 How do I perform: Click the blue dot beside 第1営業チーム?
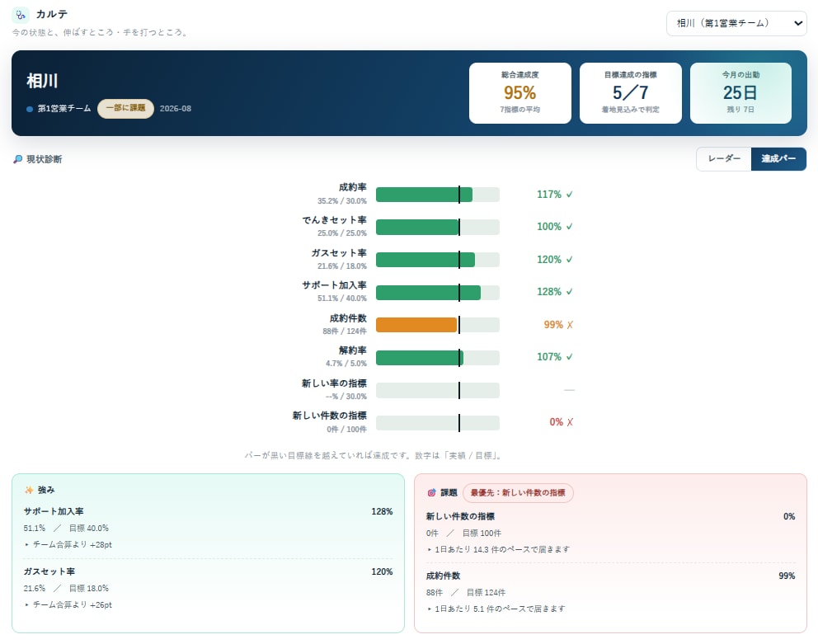click(30, 109)
